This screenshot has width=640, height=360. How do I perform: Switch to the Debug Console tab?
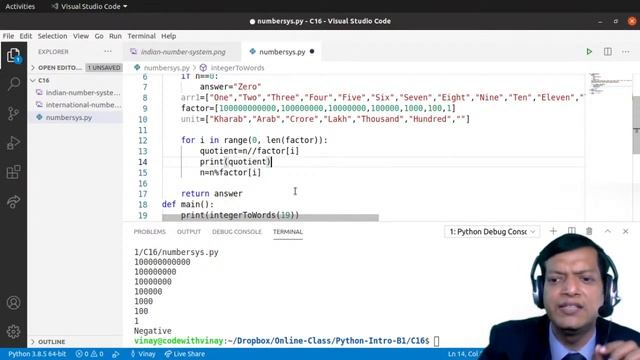237,231
